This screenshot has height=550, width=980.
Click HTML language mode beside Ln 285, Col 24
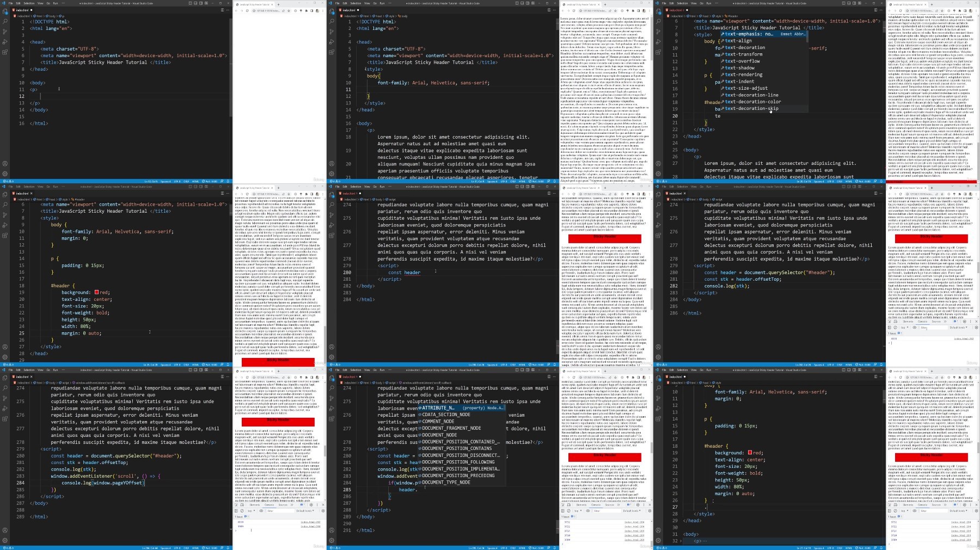click(522, 548)
